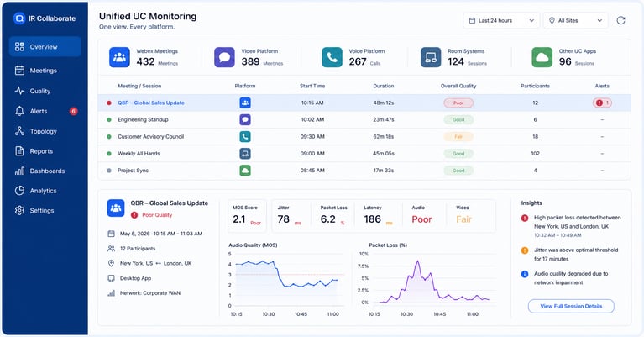Click the Fair quality badge in table
The height and width of the screenshot is (337, 644).
[458, 136]
